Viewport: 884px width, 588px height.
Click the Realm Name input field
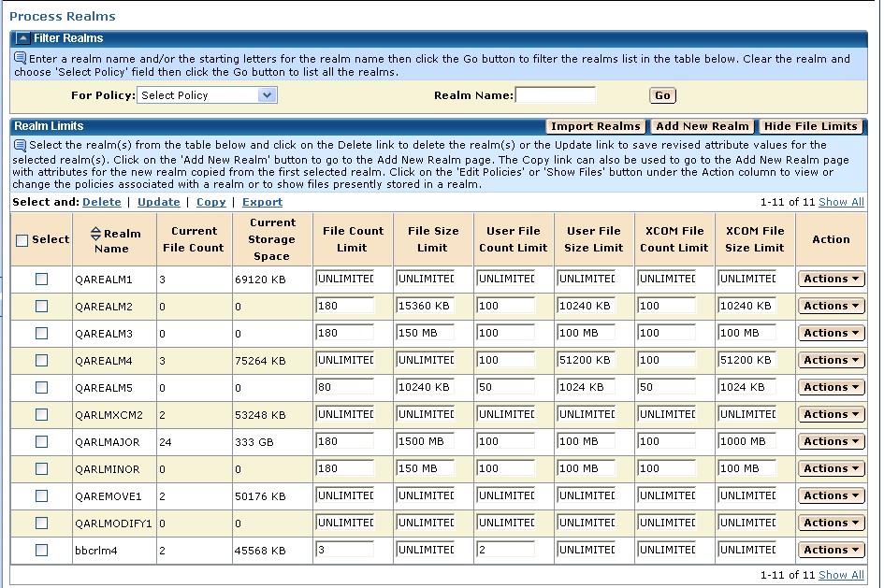[x=556, y=95]
